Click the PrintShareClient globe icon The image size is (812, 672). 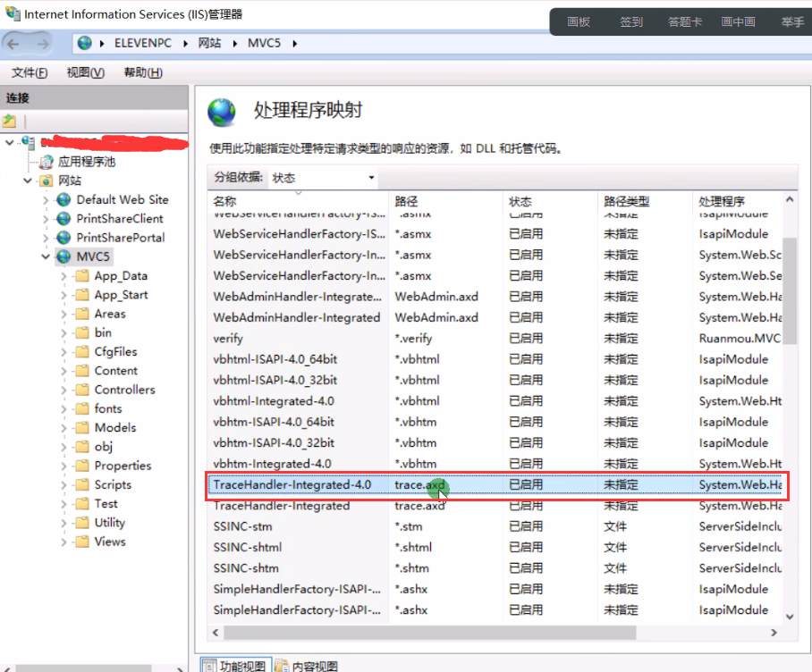click(x=63, y=219)
